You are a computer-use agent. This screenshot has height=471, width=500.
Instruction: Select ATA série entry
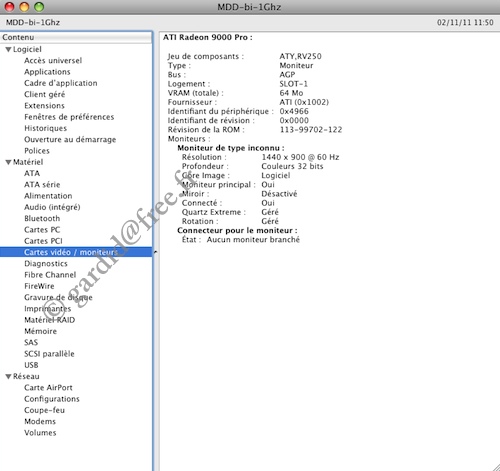pos(42,185)
